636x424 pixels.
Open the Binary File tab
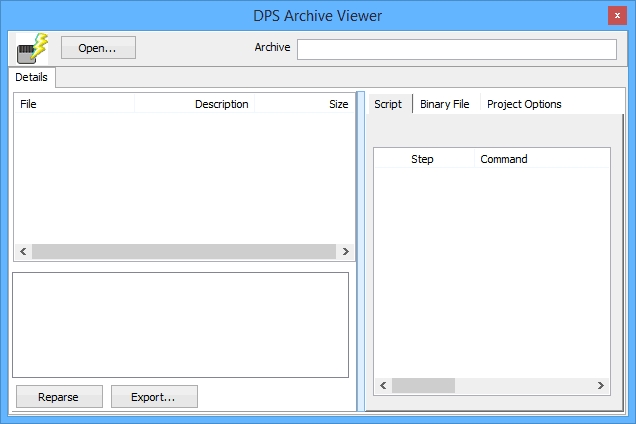point(444,104)
